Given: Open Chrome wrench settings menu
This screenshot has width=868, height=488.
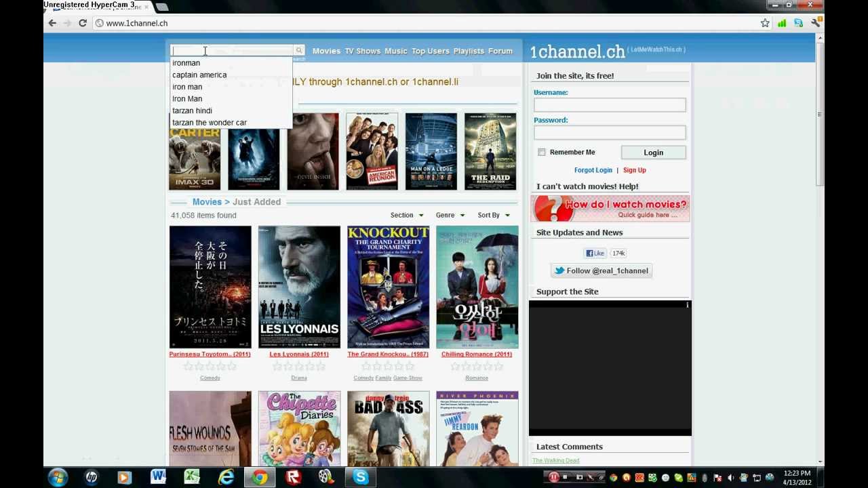Looking at the screenshot, I should tap(815, 23).
